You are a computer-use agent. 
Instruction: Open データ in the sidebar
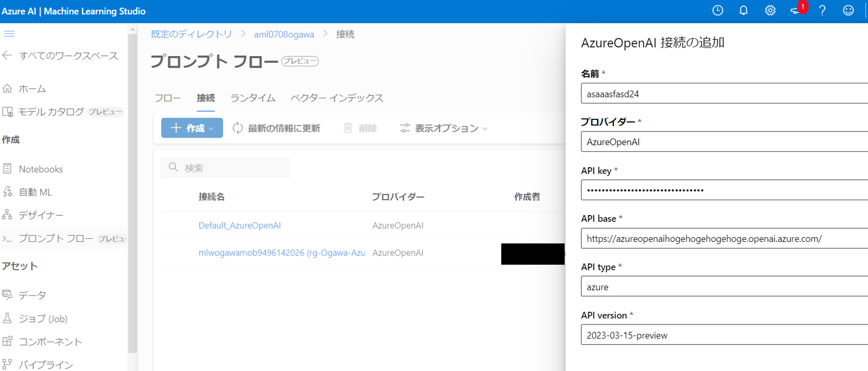point(33,295)
